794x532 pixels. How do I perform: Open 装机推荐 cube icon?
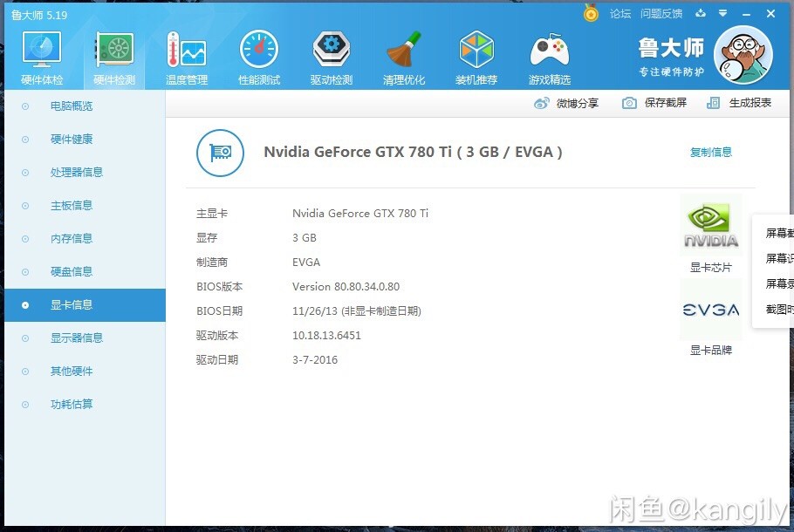[x=476, y=49]
